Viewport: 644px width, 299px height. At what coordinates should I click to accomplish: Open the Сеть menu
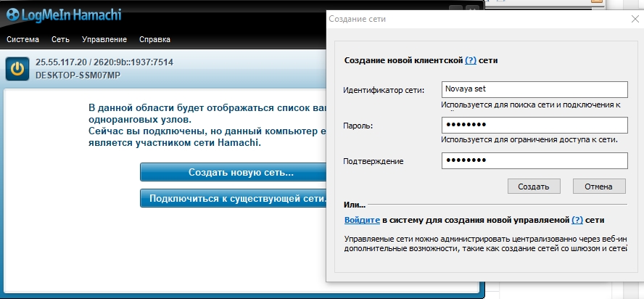[x=60, y=39]
